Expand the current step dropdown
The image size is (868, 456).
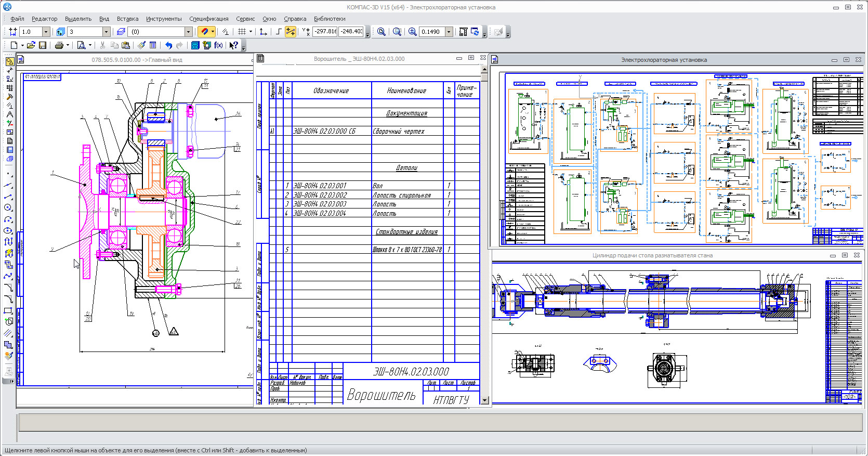pyautogui.click(x=46, y=32)
